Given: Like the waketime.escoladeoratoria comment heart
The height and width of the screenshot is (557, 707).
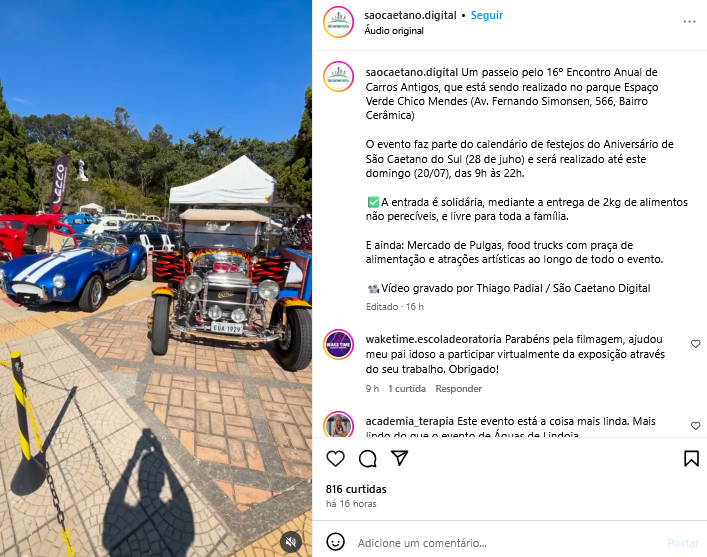Looking at the screenshot, I should coord(696,344).
